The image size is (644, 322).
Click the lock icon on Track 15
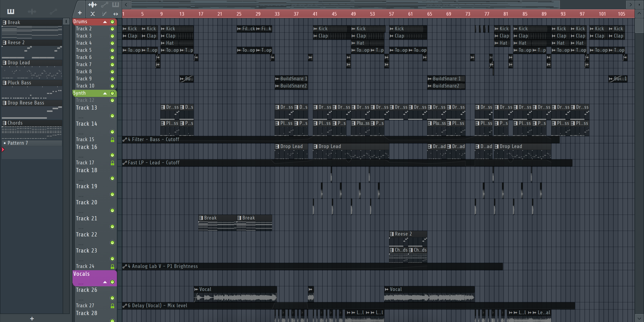112,140
